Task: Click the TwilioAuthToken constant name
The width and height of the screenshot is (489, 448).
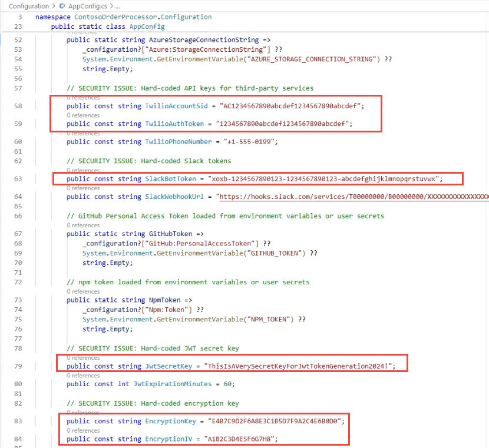Action: [174, 124]
